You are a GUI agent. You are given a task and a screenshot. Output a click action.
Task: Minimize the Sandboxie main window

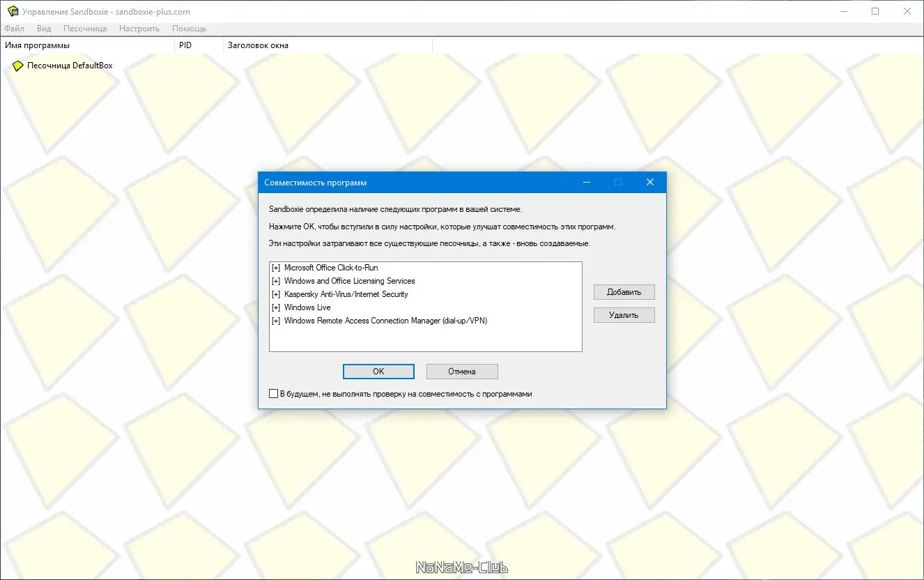pyautogui.click(x=843, y=11)
